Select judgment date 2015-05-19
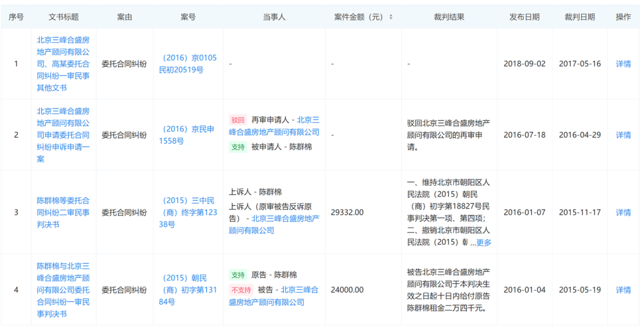The width and height of the screenshot is (644, 329). (580, 290)
